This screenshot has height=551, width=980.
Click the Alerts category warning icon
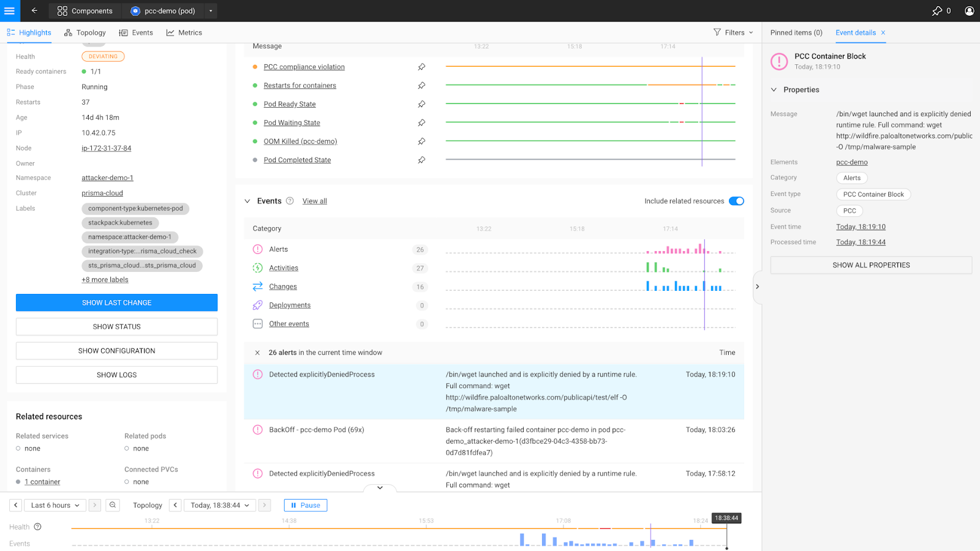(257, 249)
